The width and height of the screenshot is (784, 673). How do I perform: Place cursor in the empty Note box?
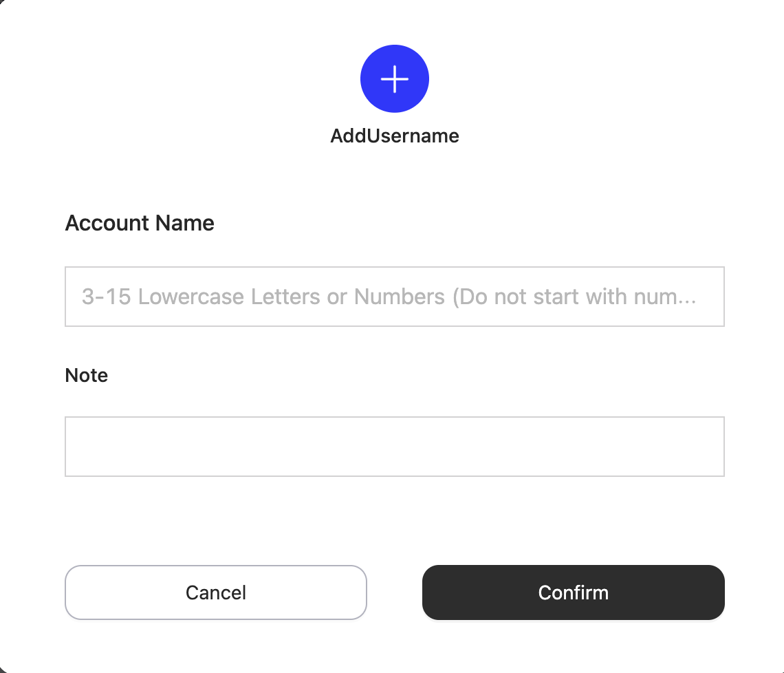(x=395, y=447)
